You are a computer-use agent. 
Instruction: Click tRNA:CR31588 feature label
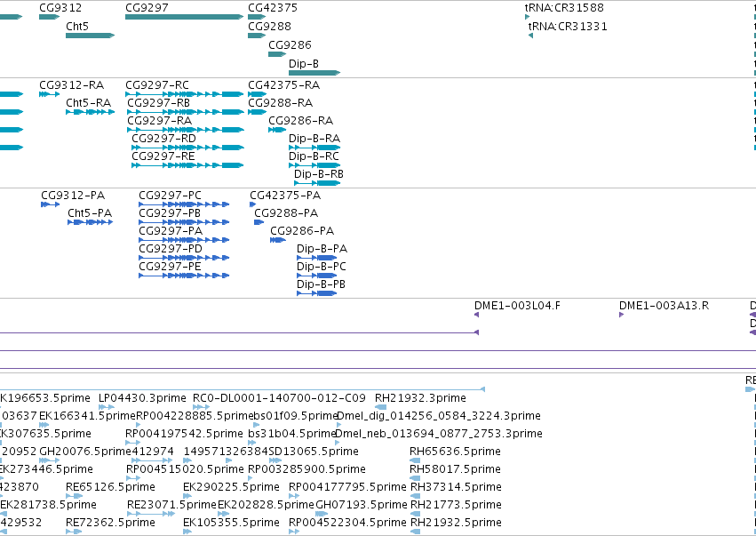click(x=564, y=8)
